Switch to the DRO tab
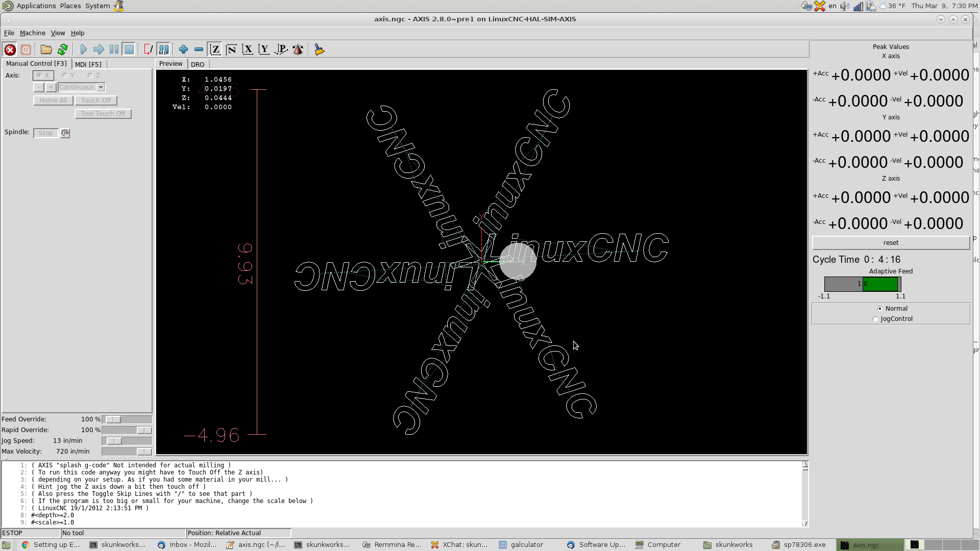980x551 pixels. tap(198, 64)
